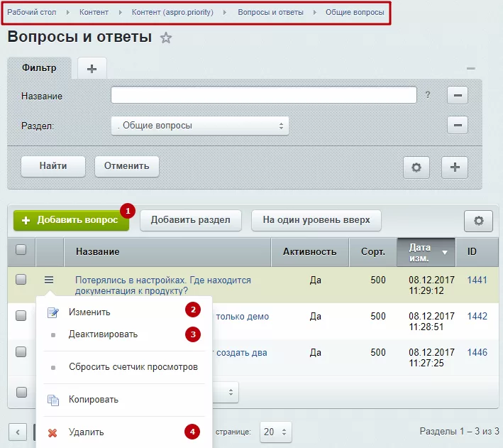The height and width of the screenshot is (448, 503).
Task: Click the 'Разделы 1 – 3 из 3' text
Action: pos(460,431)
